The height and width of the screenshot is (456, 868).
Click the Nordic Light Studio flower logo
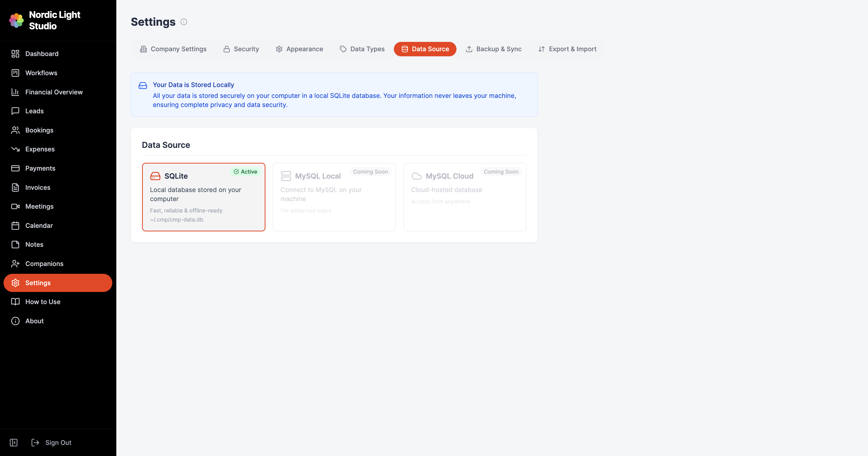click(x=16, y=20)
